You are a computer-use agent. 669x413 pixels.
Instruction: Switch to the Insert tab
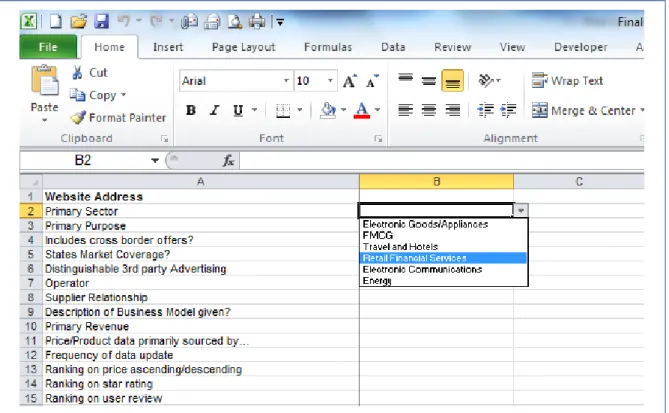coord(168,47)
